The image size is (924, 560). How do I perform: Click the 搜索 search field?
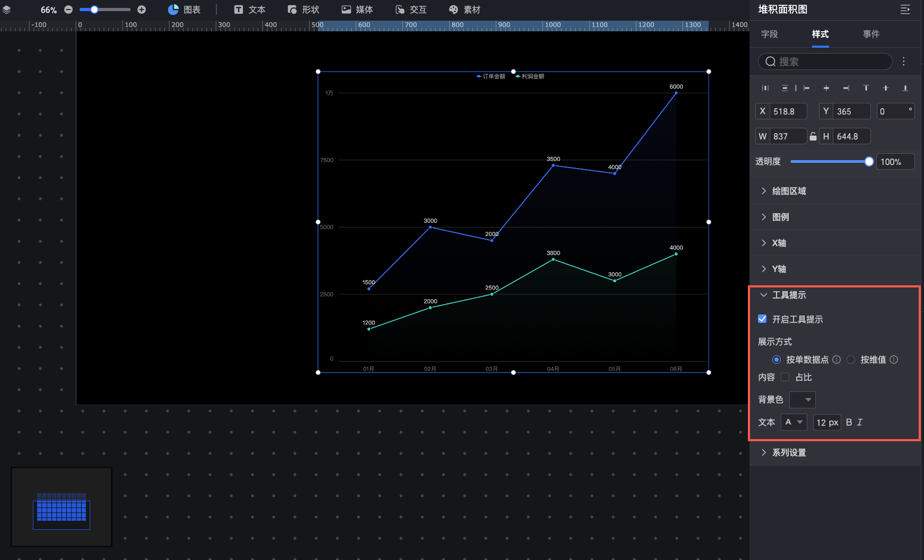(x=825, y=62)
